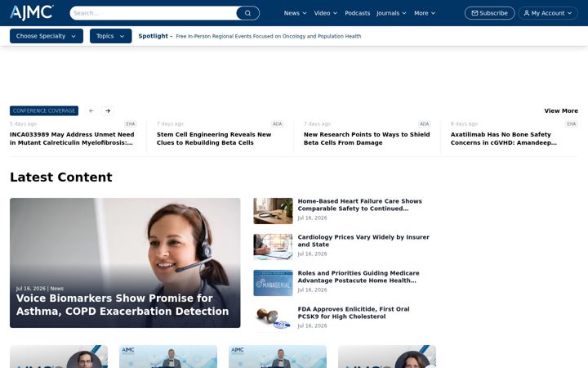
Task: Click ADA tag on Stem Cell article
Action: coord(277,124)
